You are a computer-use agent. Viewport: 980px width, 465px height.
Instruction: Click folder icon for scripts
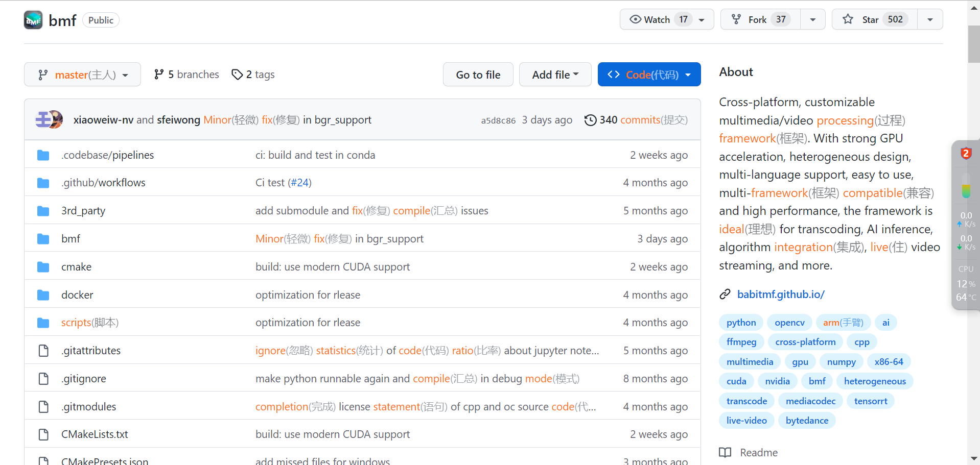(x=43, y=323)
